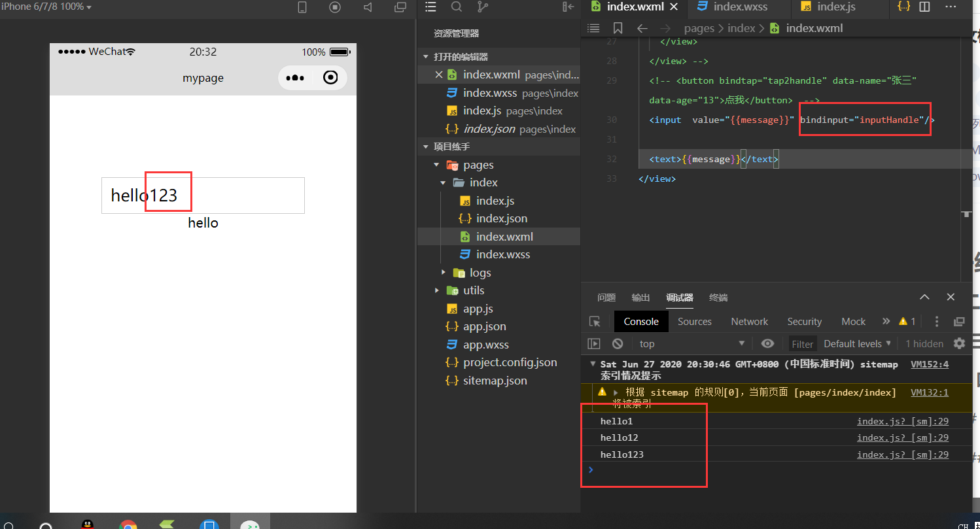
Task: Click the 'index' breadcrumb segment
Action: [x=741, y=28]
